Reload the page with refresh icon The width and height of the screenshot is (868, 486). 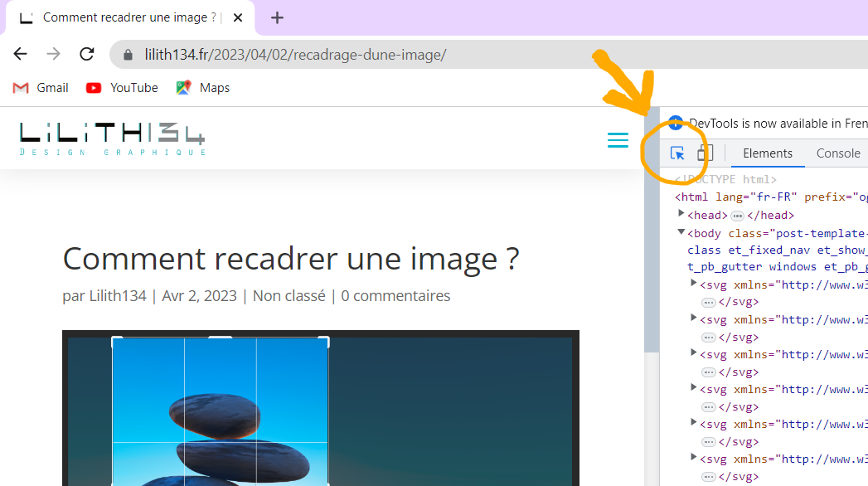click(86, 54)
